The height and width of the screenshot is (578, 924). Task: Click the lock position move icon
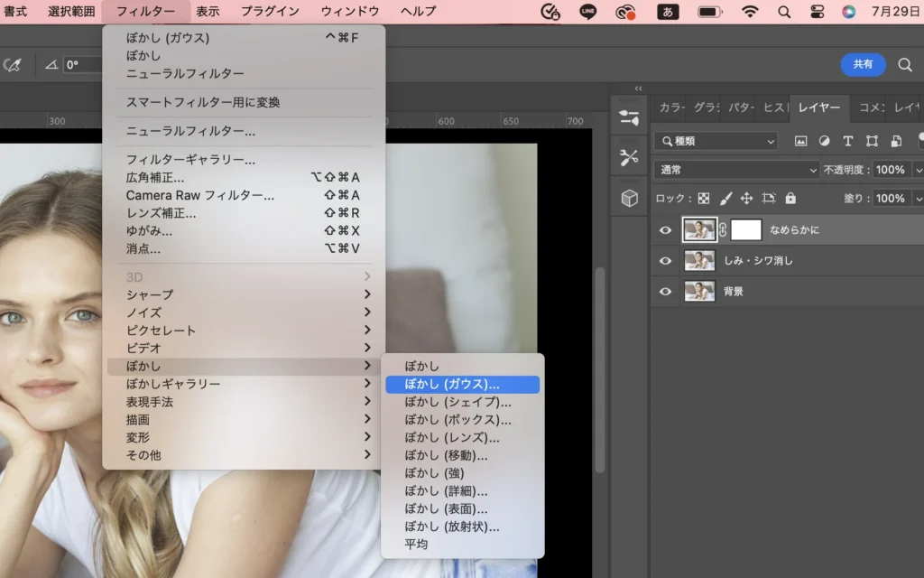746,198
